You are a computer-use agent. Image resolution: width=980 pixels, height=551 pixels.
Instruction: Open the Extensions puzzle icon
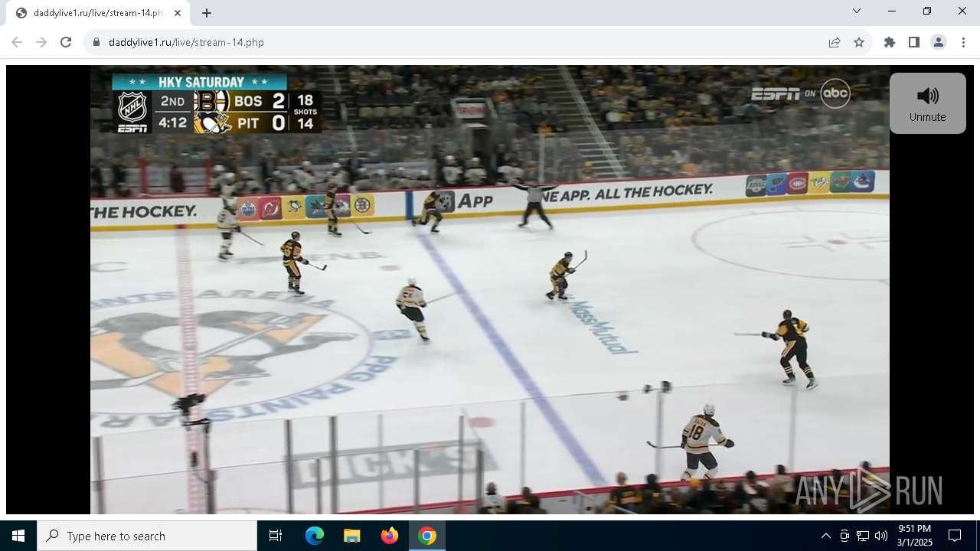[x=890, y=42]
